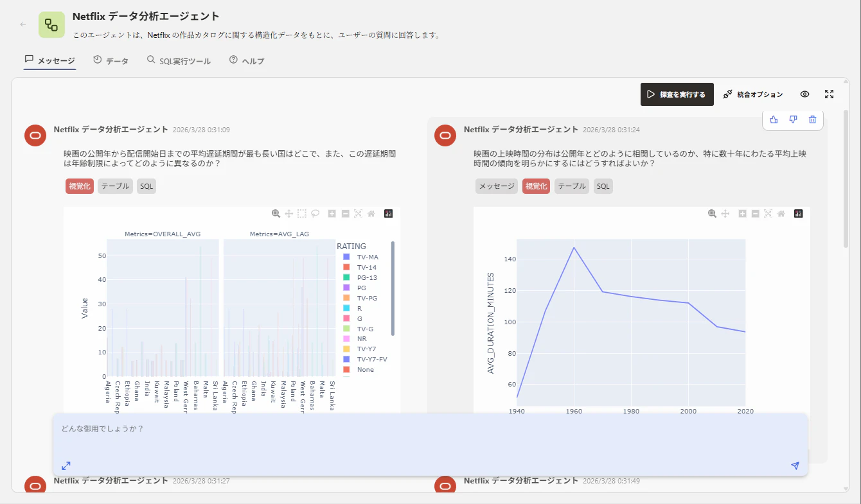Give thumbs down to the 0:31:24 message
The width and height of the screenshot is (861, 504).
(x=793, y=119)
